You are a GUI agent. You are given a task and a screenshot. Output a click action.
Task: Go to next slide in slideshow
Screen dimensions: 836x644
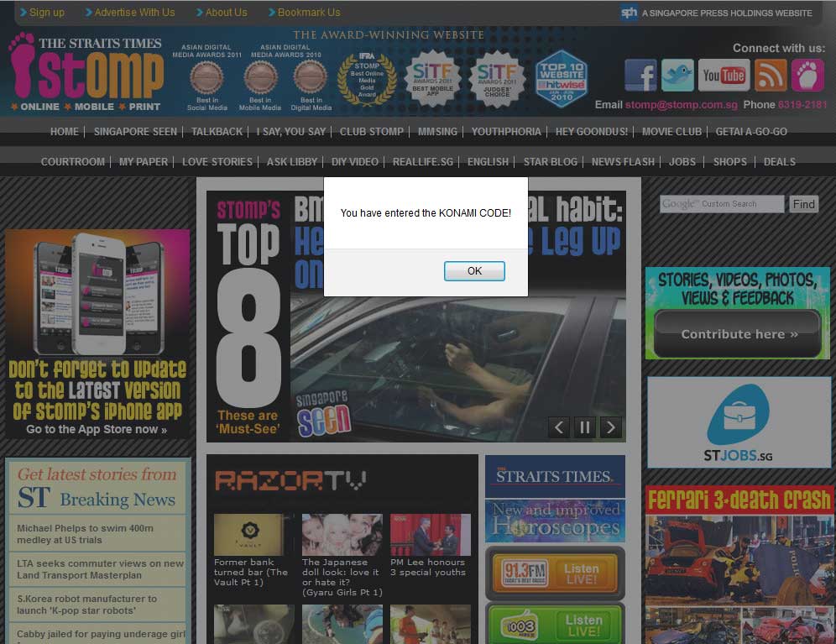pos(610,427)
